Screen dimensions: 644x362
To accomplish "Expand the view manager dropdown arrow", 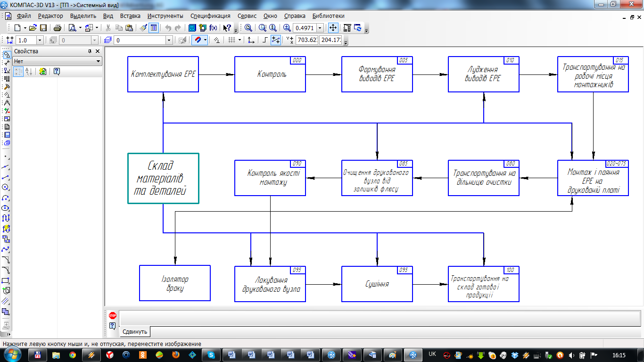I will [x=97, y=28].
